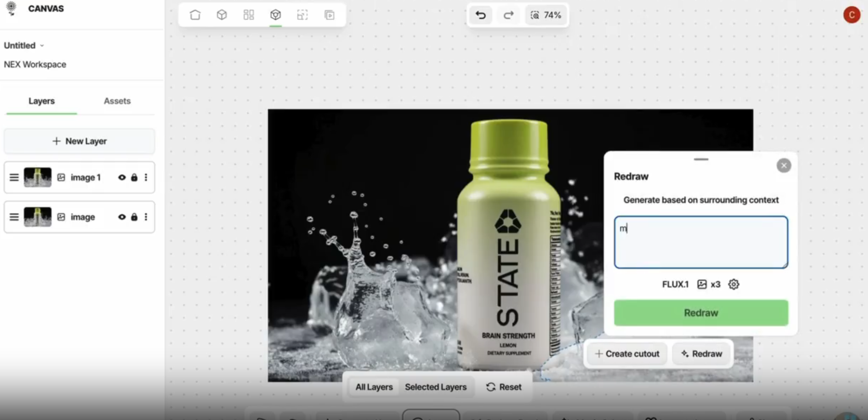Viewport: 868px width, 420px height.
Task: Click the home icon in top toolbar
Action: [195, 15]
